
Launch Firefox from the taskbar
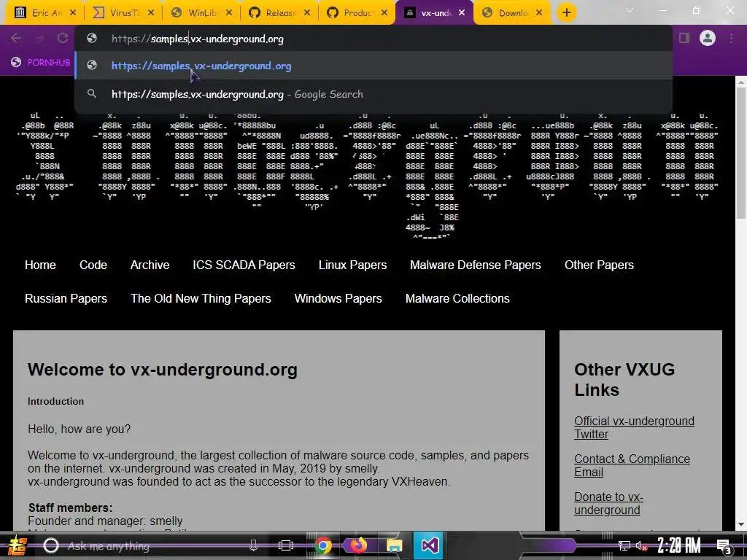[358, 545]
